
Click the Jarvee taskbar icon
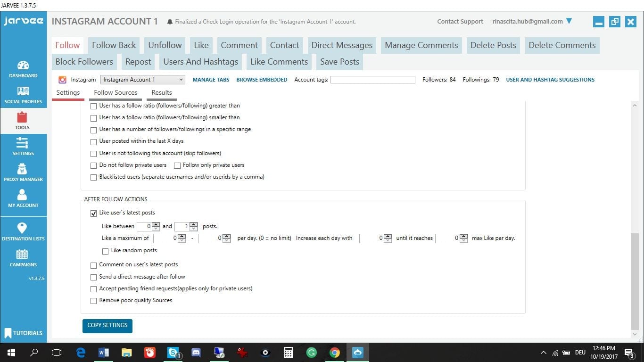point(358,352)
